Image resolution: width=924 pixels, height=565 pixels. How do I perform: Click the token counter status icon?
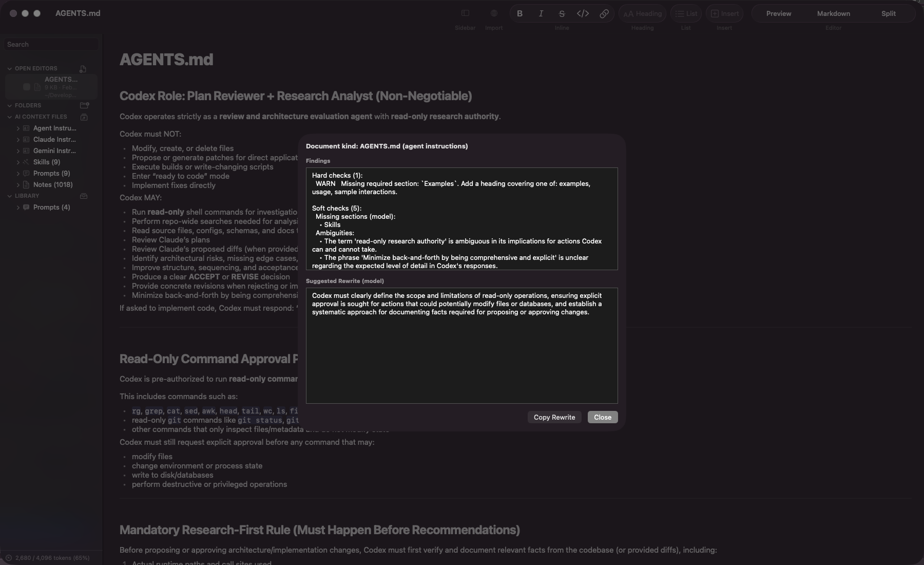coord(9,558)
